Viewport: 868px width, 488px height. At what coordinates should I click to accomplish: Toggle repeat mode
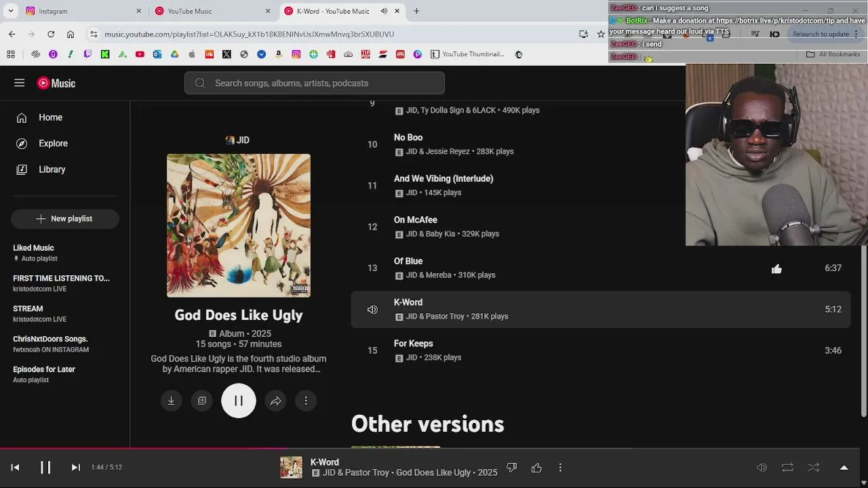click(x=787, y=468)
